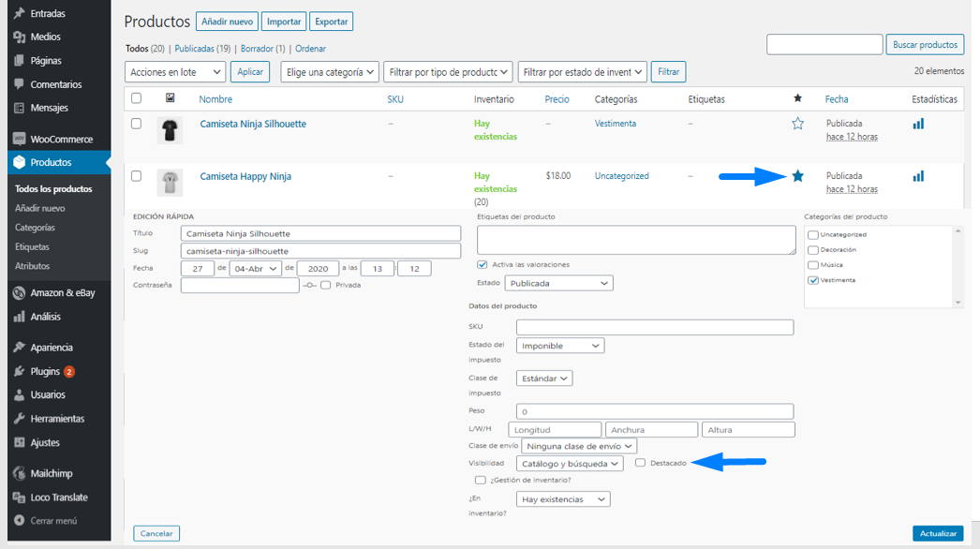Click the Añadir nuevo button
The image size is (980, 549).
[227, 22]
